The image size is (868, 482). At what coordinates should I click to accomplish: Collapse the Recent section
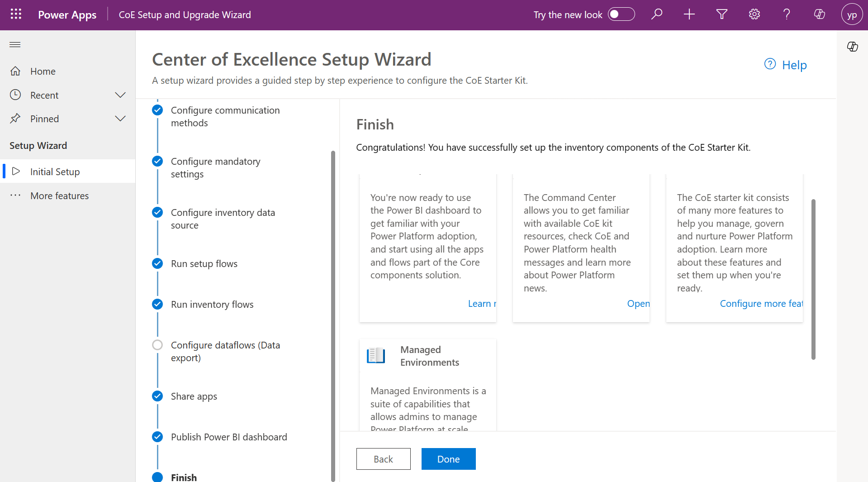click(x=120, y=95)
